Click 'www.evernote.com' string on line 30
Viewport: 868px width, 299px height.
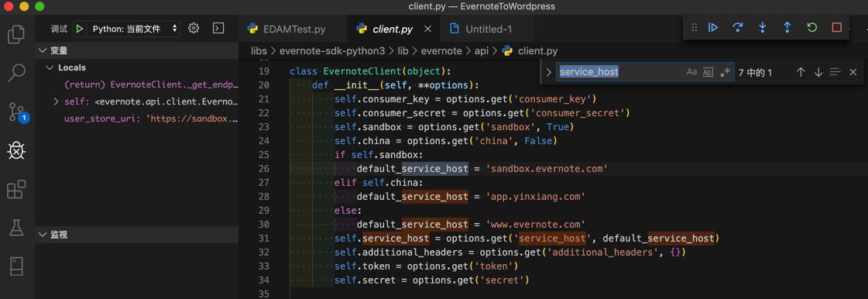point(536,225)
